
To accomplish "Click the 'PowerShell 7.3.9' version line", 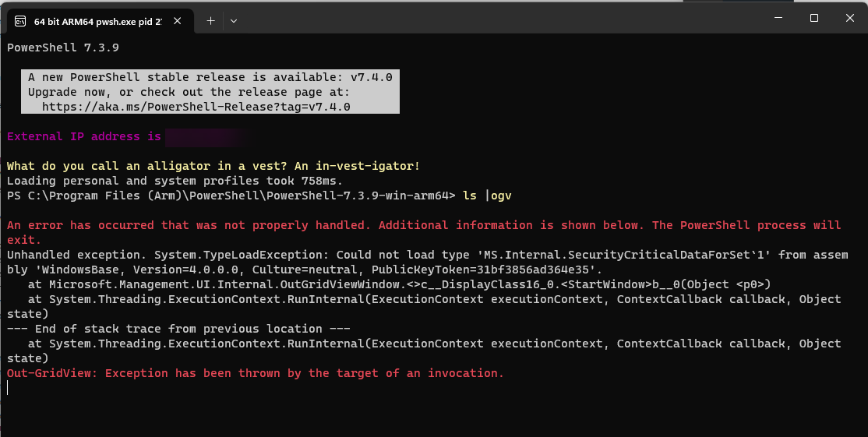I will coord(62,48).
